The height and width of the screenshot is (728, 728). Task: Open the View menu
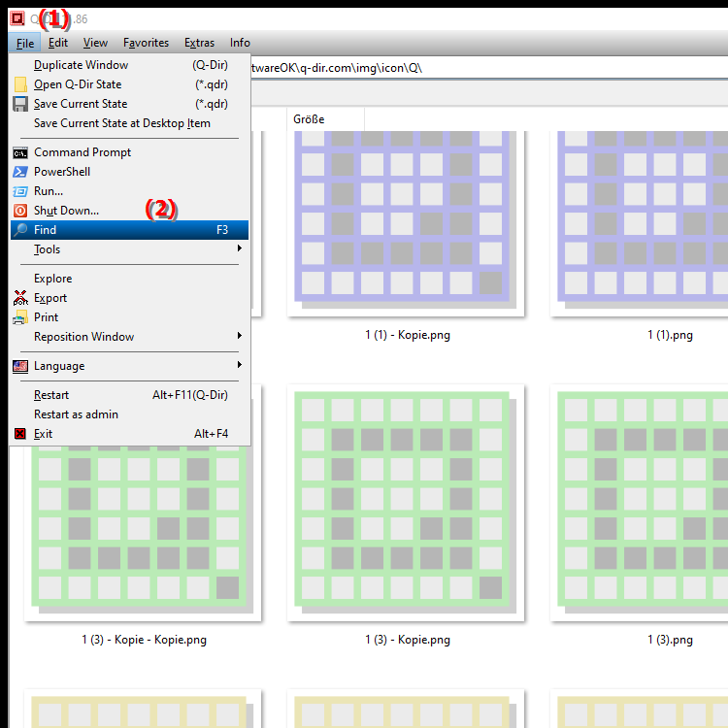pos(95,43)
